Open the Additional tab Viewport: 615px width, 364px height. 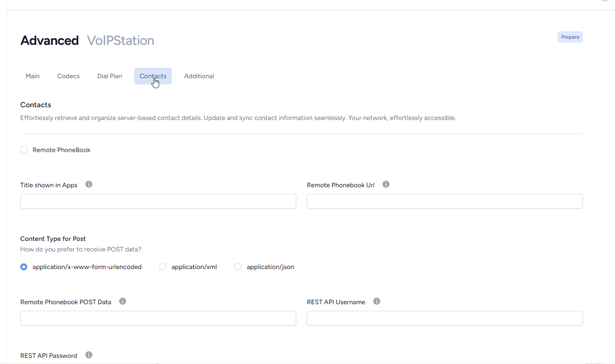tap(199, 76)
